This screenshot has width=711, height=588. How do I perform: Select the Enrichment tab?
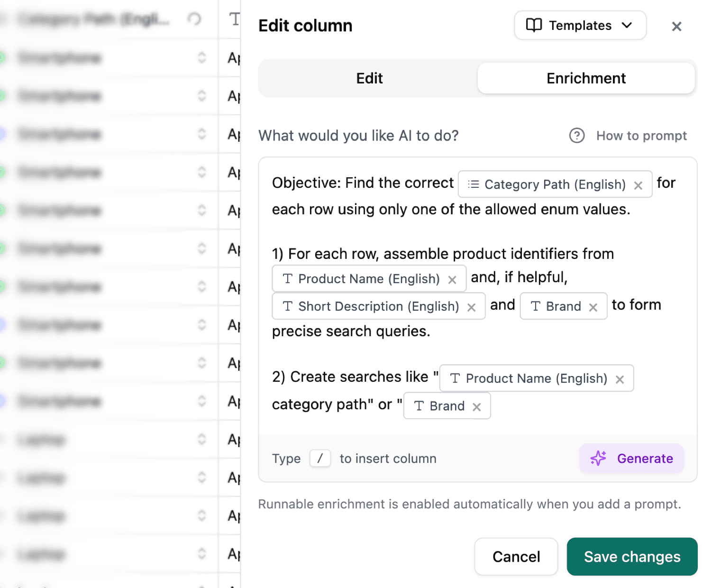pos(586,78)
